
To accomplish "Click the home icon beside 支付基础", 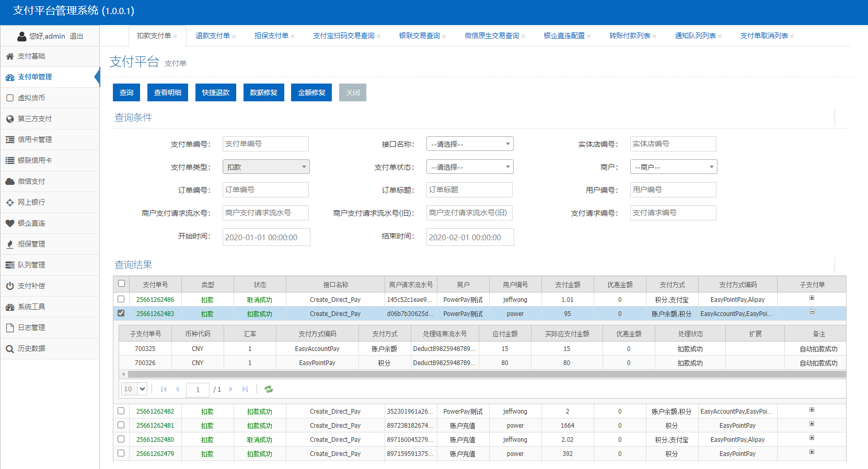I will coord(10,56).
